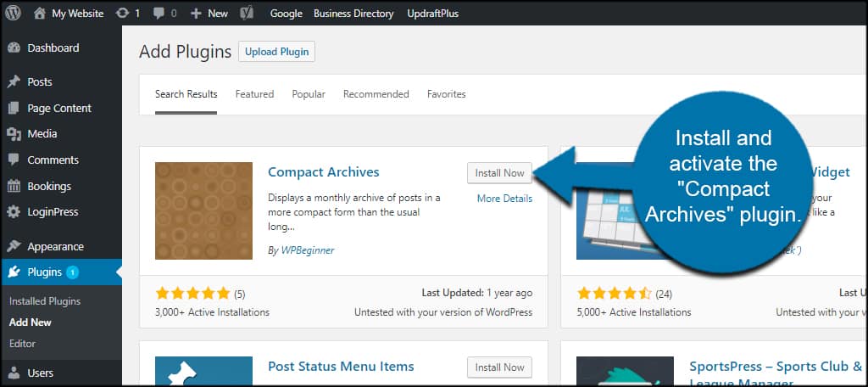Click the Posts pushpin icon
868x387 pixels.
(x=14, y=82)
